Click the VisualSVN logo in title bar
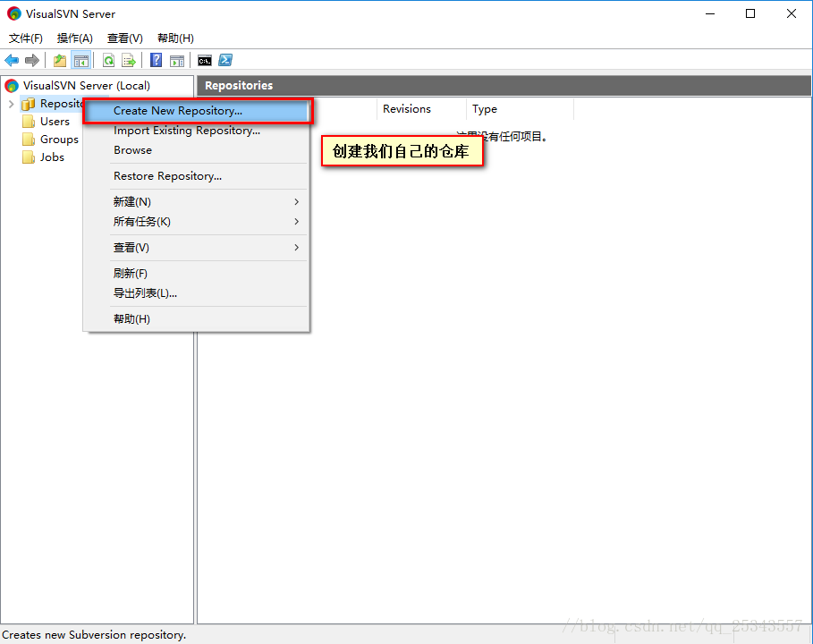Screen dimensions: 813x644 pos(14,13)
